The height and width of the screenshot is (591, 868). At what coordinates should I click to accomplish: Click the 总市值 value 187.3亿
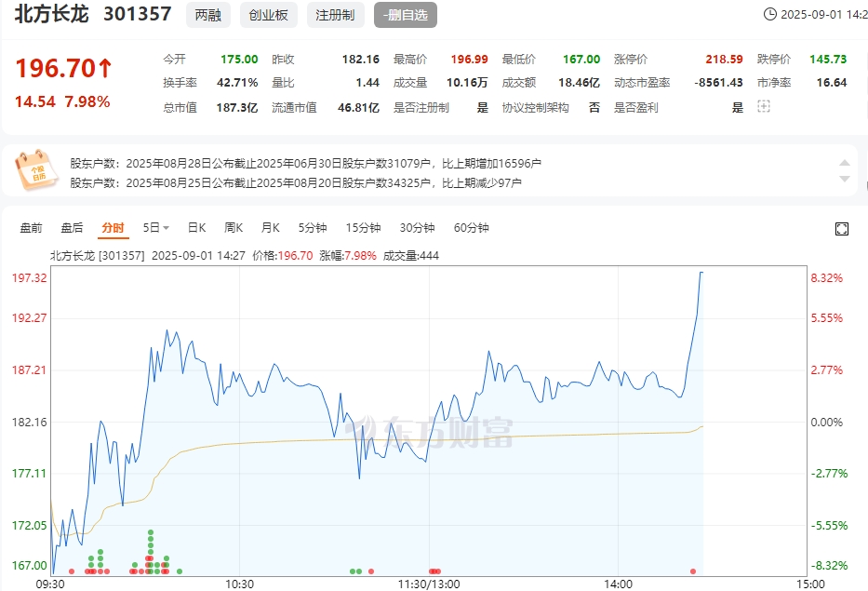click(x=237, y=107)
